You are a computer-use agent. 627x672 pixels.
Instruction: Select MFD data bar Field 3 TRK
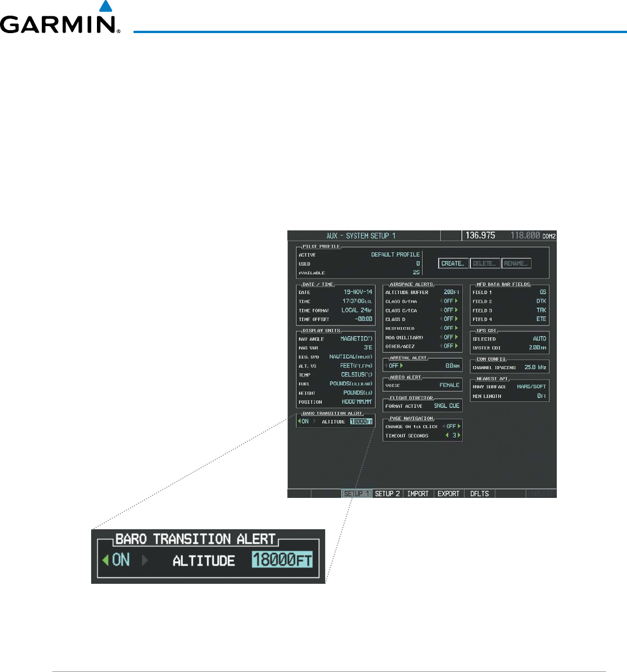point(541,310)
